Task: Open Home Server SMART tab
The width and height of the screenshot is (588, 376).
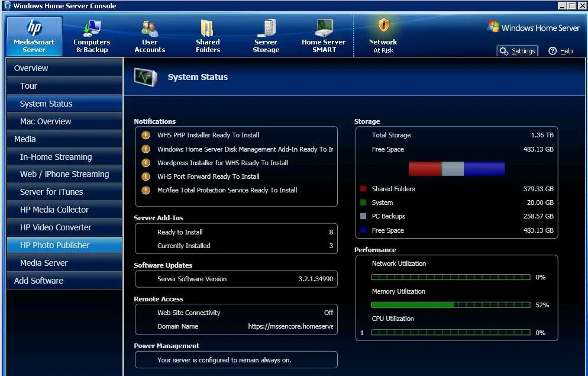Action: (x=324, y=36)
